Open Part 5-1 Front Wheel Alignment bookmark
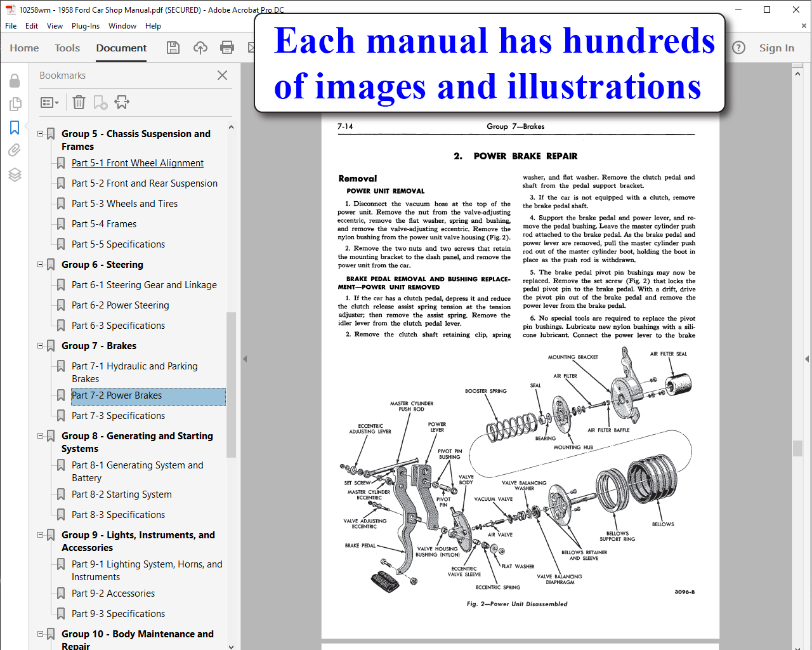This screenshot has width=812, height=650. point(138,163)
